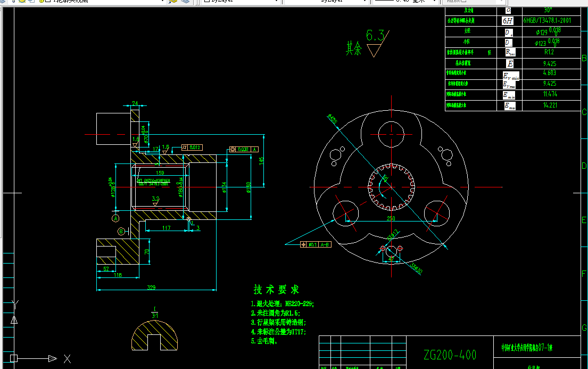Image resolution: width=588 pixels, height=369 pixels.
Task: Select the 0.030 A tolerance frame
Action: coord(244,150)
